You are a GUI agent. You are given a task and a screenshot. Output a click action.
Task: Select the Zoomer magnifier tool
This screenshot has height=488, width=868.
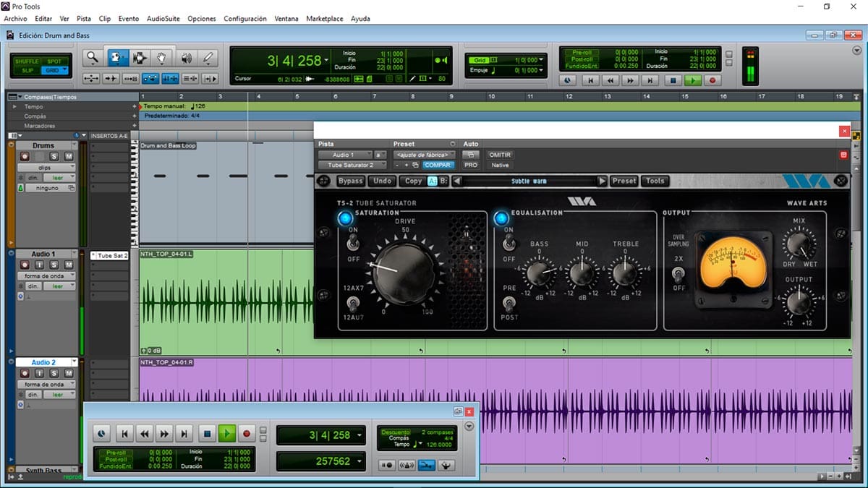click(92, 58)
